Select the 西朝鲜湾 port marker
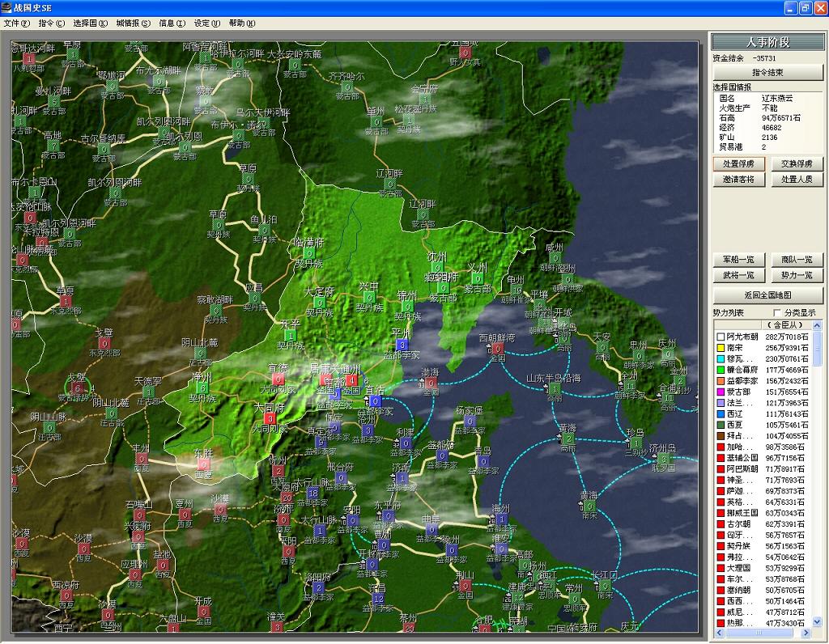The width and height of the screenshot is (829, 644). tap(498, 348)
